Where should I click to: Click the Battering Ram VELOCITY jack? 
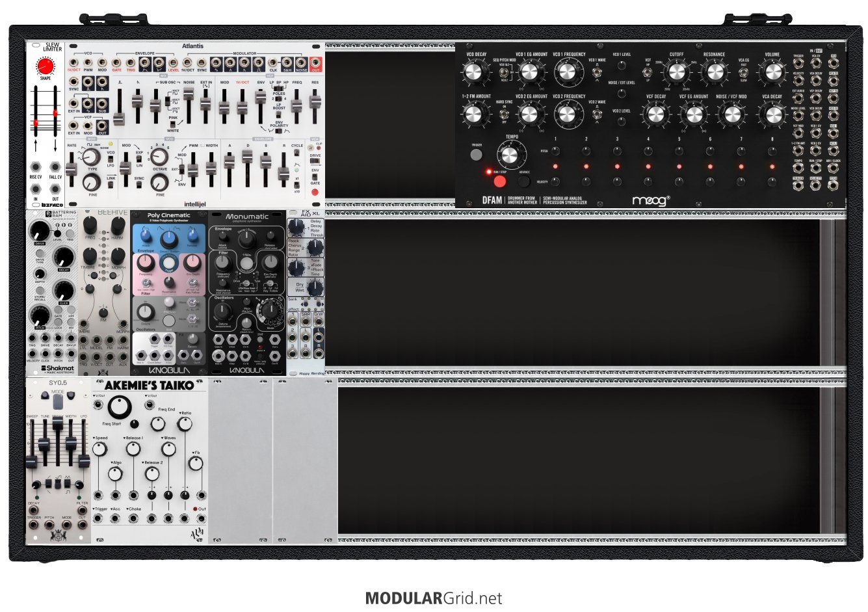33,353
